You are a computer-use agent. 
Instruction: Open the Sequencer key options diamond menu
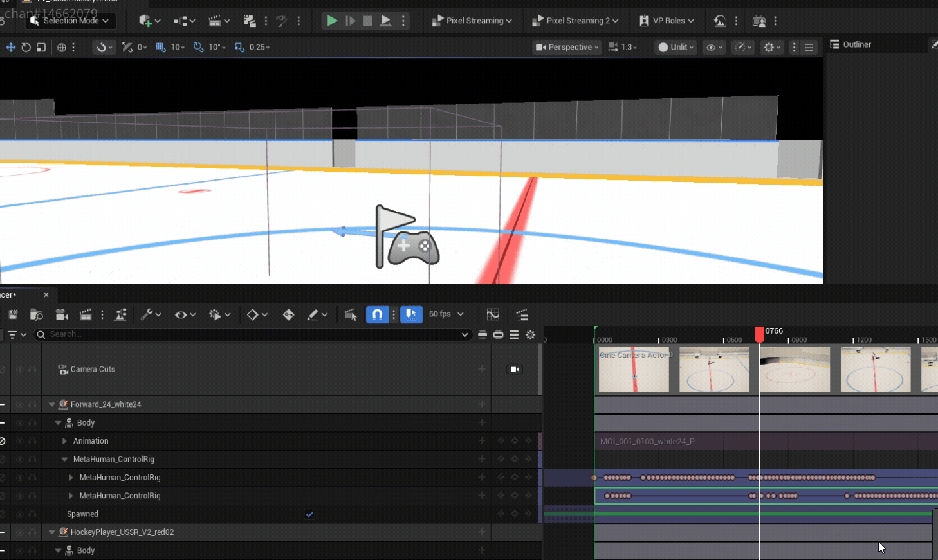point(257,314)
